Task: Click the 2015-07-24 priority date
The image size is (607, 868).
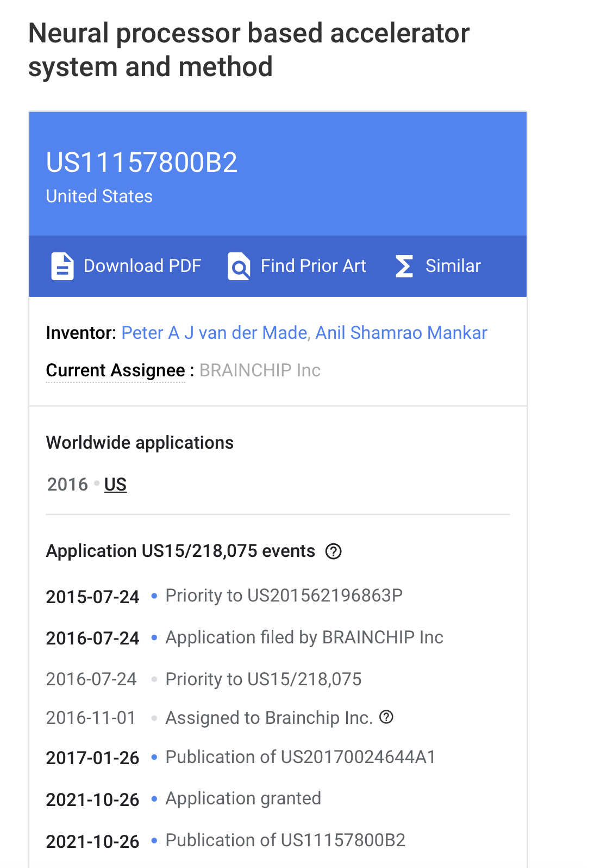Action: 93,597
